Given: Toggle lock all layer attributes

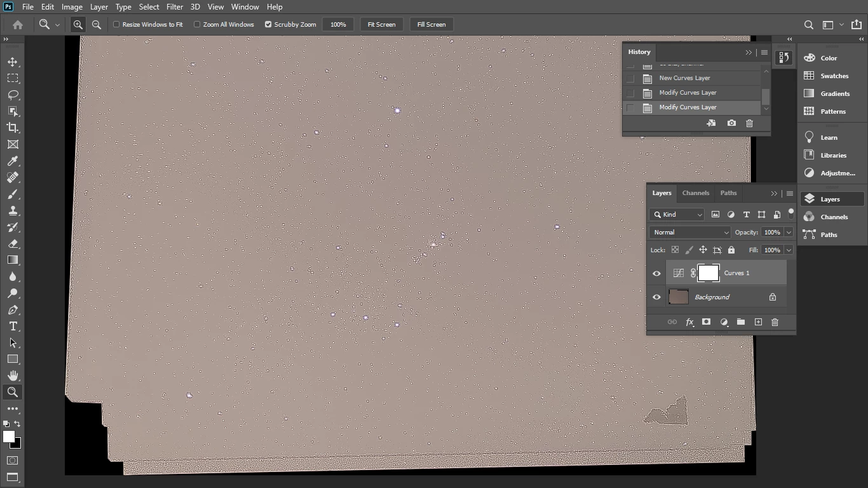Looking at the screenshot, I should click(x=731, y=250).
